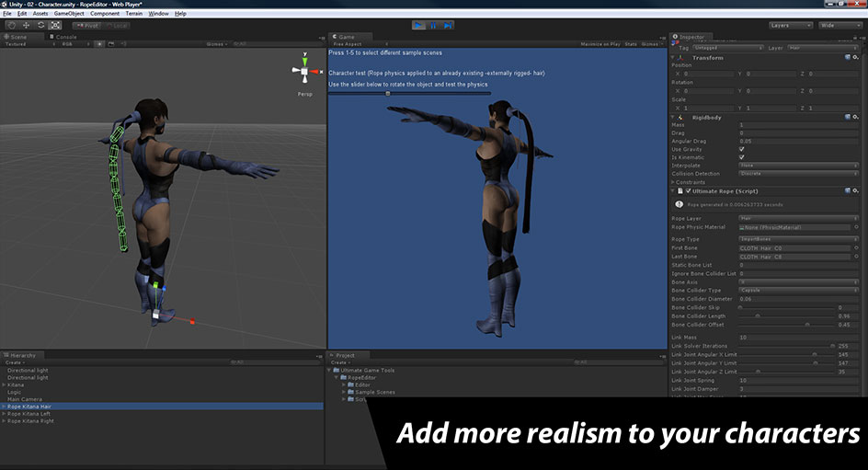This screenshot has height=470, width=868.
Task: Open the Free Aspect dropdown
Action: 360,44
